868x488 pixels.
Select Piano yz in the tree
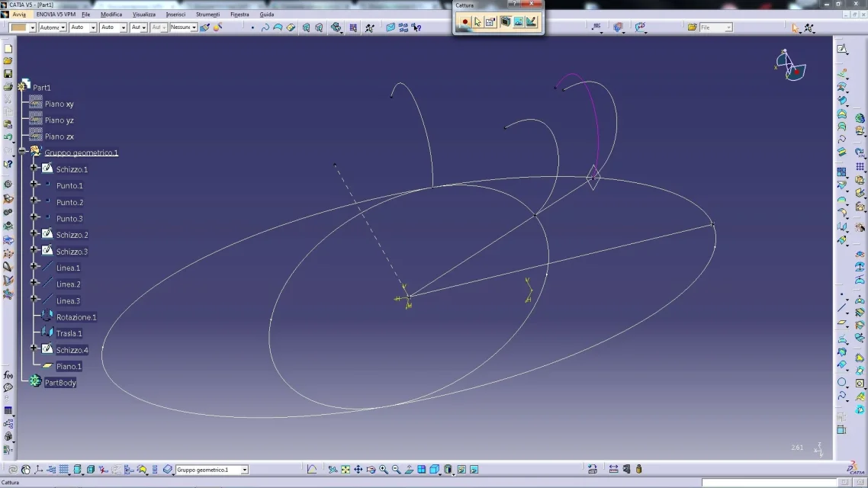[59, 120]
